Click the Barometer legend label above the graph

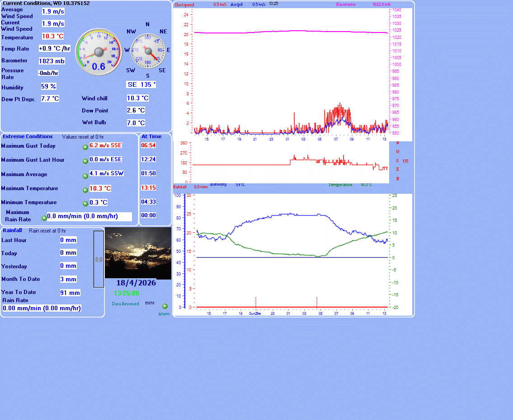coord(346,5)
